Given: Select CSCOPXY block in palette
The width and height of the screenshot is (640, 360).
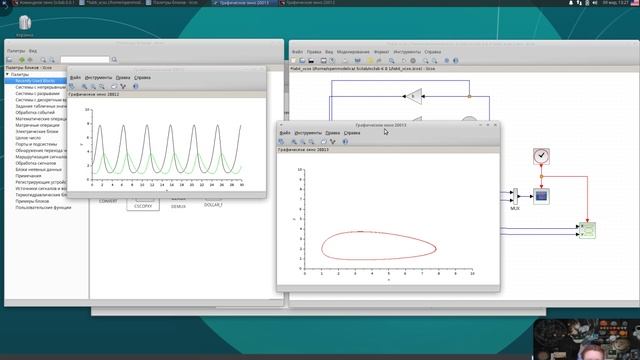Looking at the screenshot, I should point(143,204).
